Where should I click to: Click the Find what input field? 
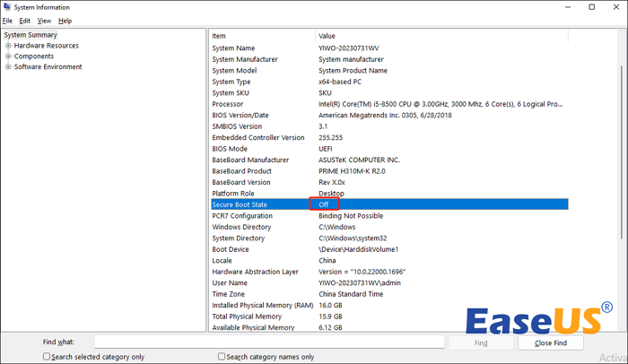coord(269,342)
